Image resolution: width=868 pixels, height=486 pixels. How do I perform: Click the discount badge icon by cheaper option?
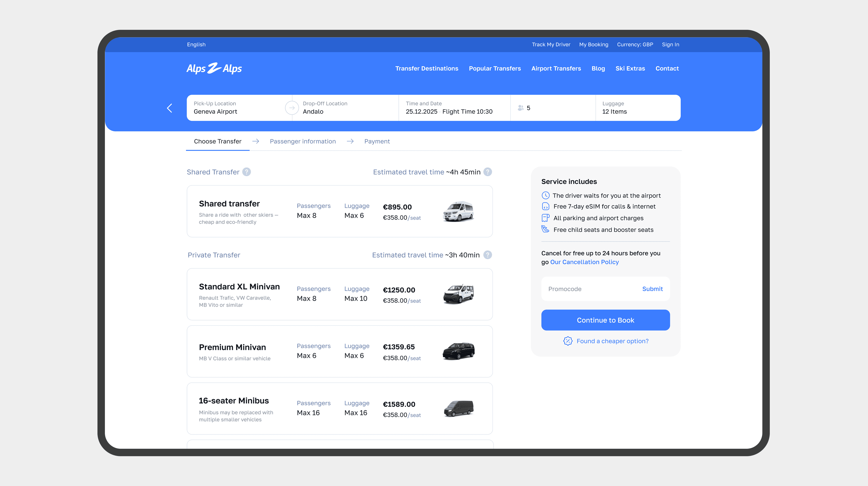tap(568, 341)
